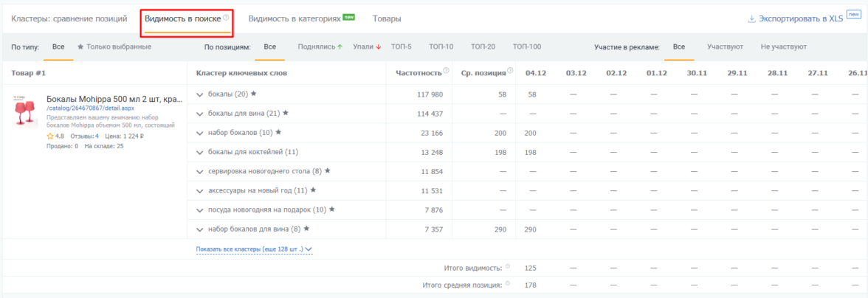Click the red glasses product thumbnail
868x298 pixels.
point(24,111)
